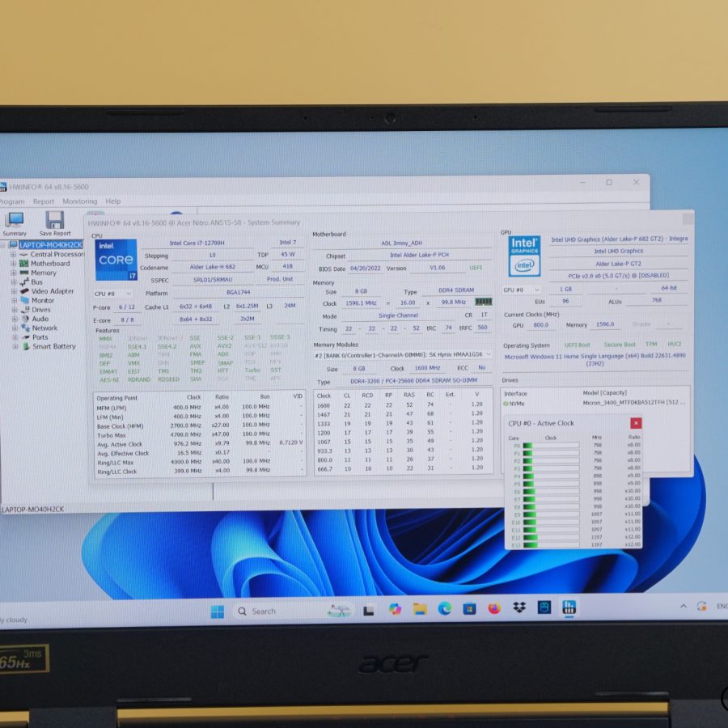This screenshot has height=728, width=728.
Task: Click the Single-Channel memory mode value
Action: (398, 315)
